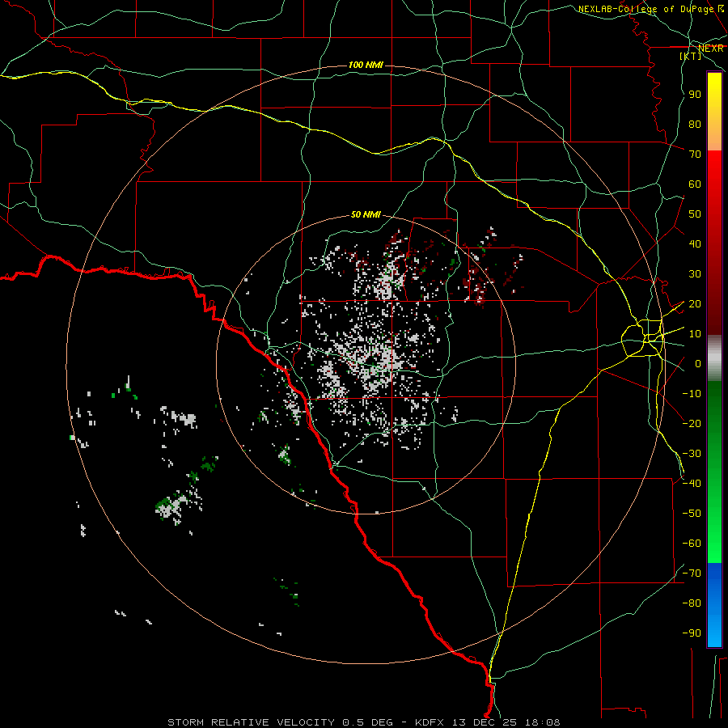
Task: Click the -80 value on velocity scale
Action: [692, 603]
